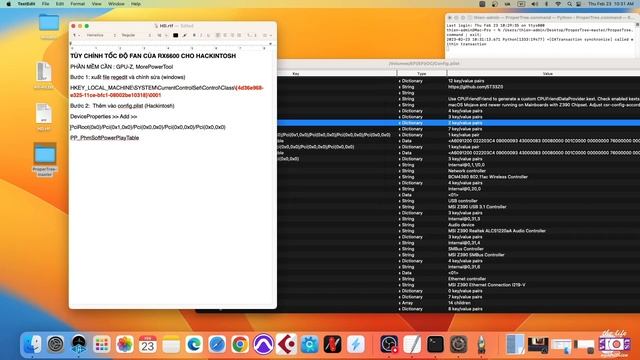This screenshot has width=640, height=360.
Task: Open paragraph styles dropdown in TextEdit
Action: [76, 36]
